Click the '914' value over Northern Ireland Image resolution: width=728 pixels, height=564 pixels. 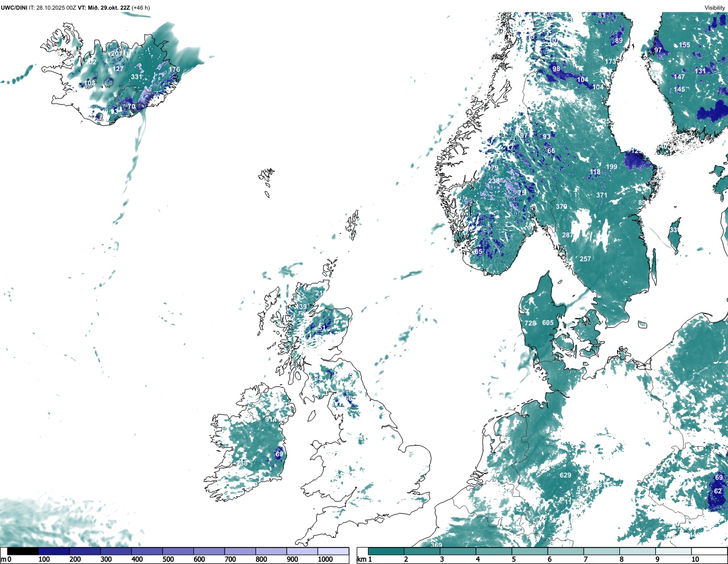pos(271,419)
